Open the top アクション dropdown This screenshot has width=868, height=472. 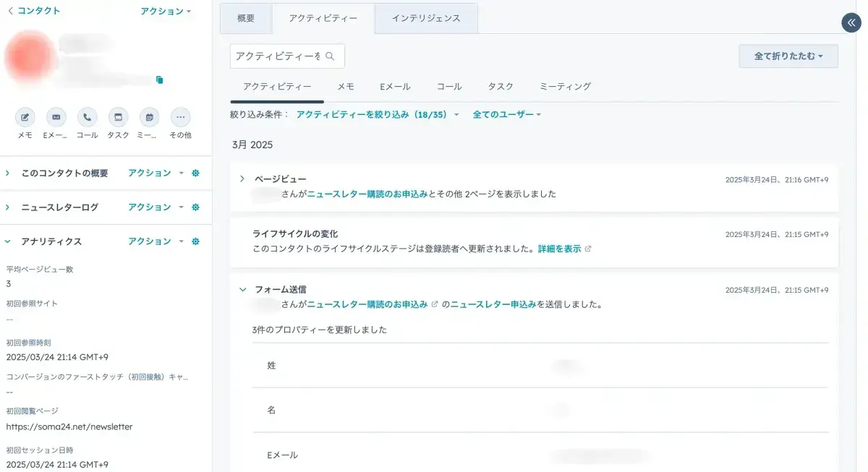[x=166, y=12]
